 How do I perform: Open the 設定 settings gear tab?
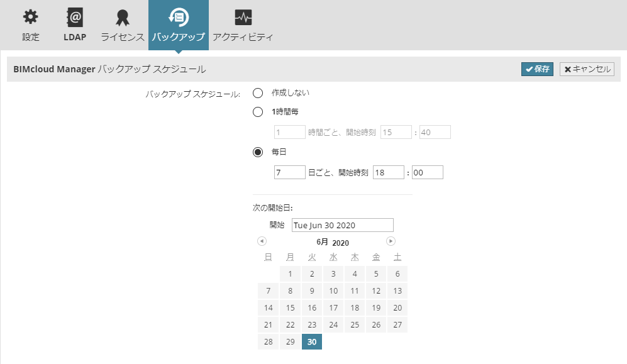30,25
